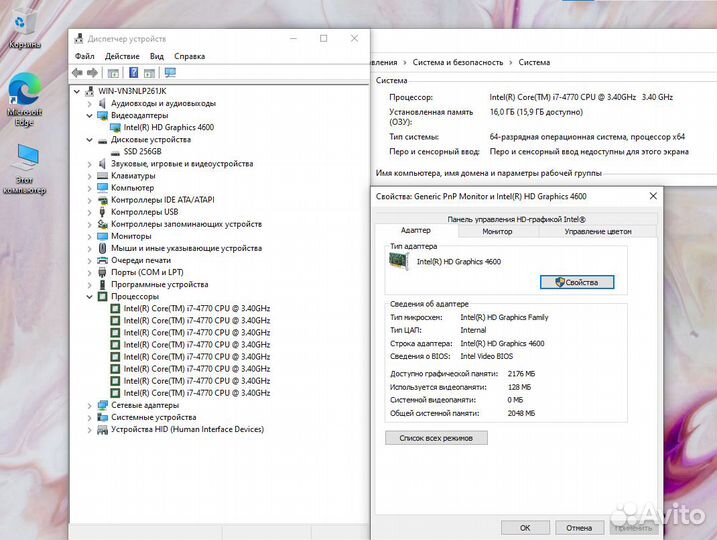
Task: Click the Клавиатуры keyboard icon
Action: (102, 176)
